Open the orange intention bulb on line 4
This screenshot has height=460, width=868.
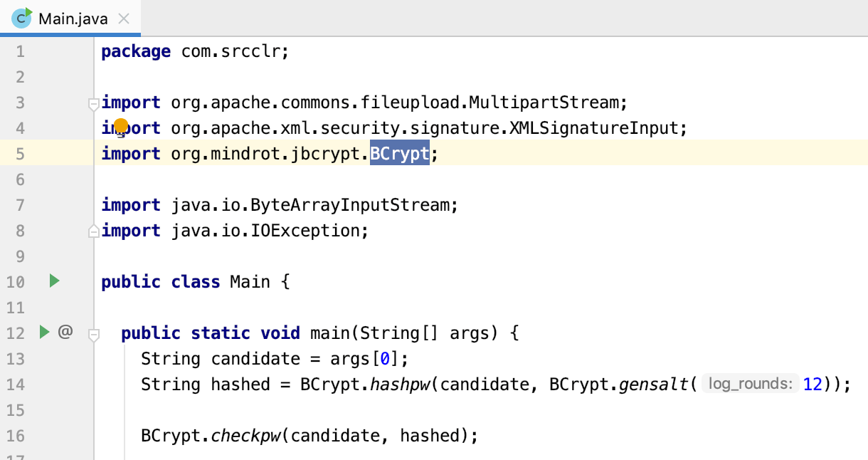pyautogui.click(x=121, y=127)
